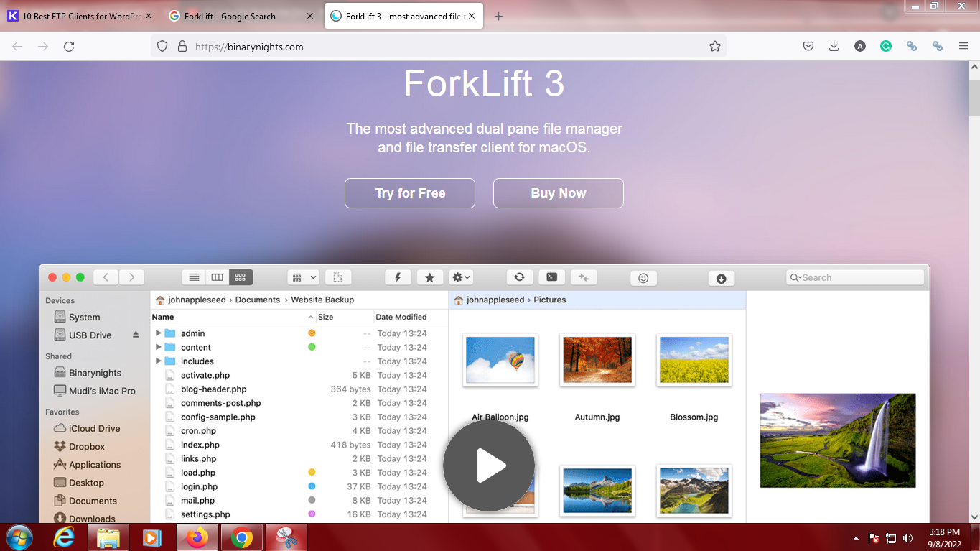Screen dimensions: 980x551
Task: Click ForkLift's download activity arrow icon
Action: coord(722,279)
